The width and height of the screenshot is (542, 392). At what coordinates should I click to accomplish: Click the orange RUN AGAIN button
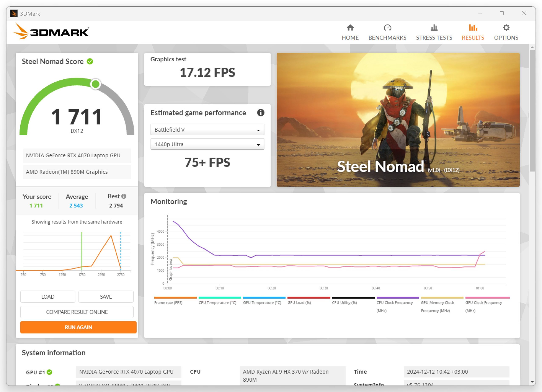[78, 327]
